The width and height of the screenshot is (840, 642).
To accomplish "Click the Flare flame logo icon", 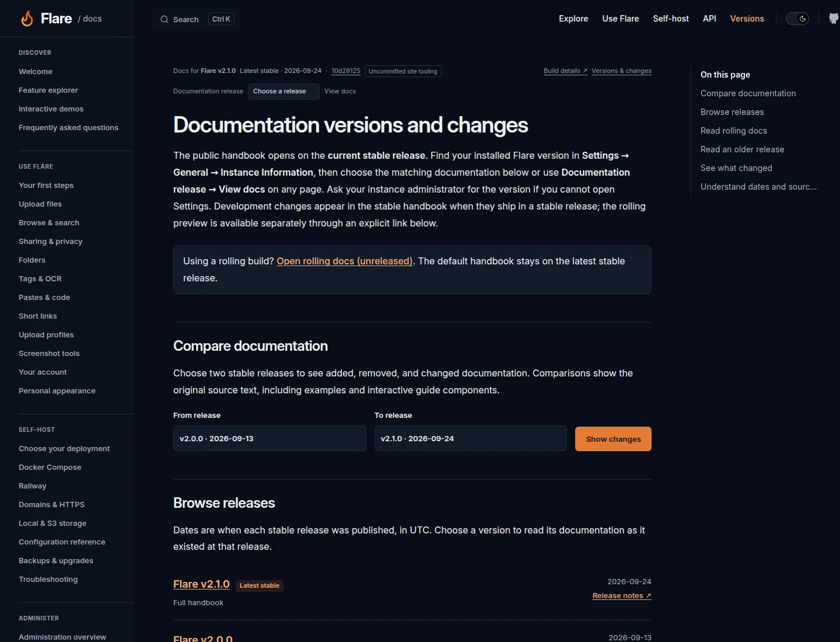I will pos(27,19).
